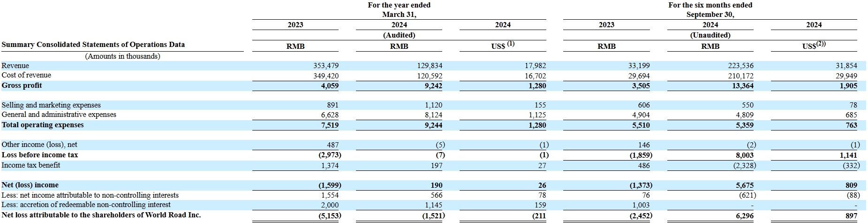Click the (Unaudited) column header label
868x223 pixels.
[x=710, y=35]
